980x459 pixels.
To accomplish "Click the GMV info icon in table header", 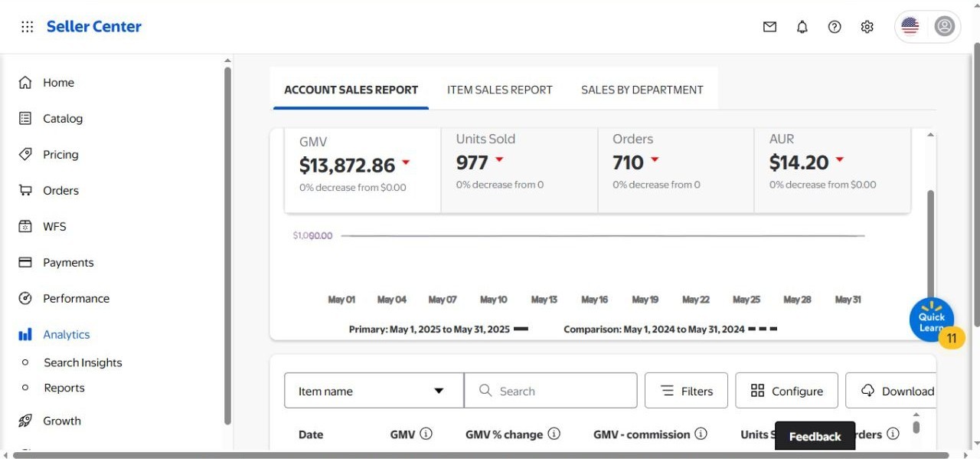I will (426, 434).
